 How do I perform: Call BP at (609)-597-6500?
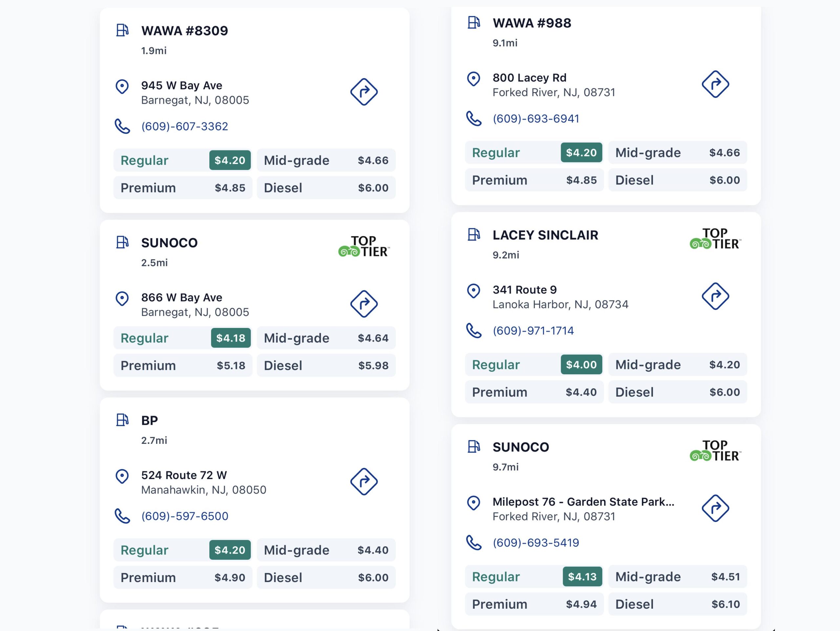184,516
